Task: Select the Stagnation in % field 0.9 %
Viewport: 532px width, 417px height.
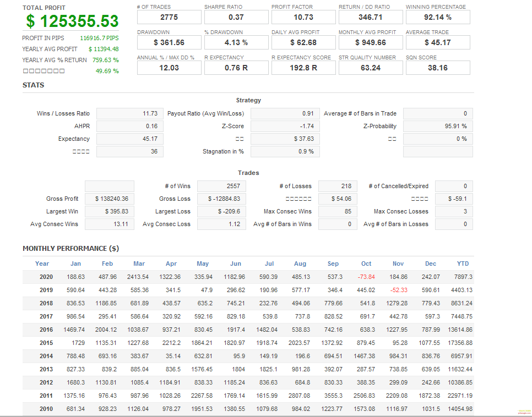Action: pos(285,151)
